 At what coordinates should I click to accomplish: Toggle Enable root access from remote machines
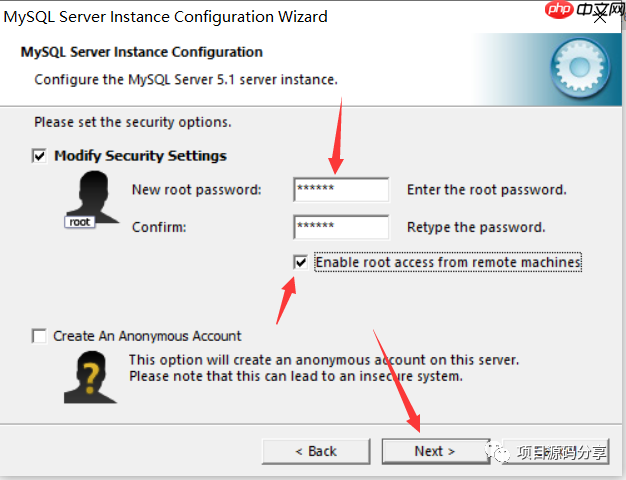click(300, 262)
